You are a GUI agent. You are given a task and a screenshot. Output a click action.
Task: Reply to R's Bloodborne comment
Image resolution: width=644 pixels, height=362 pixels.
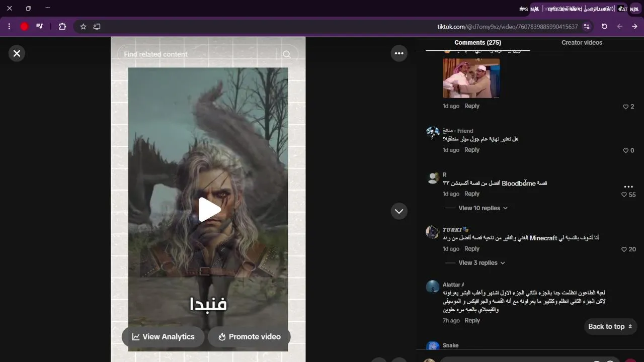click(x=471, y=194)
